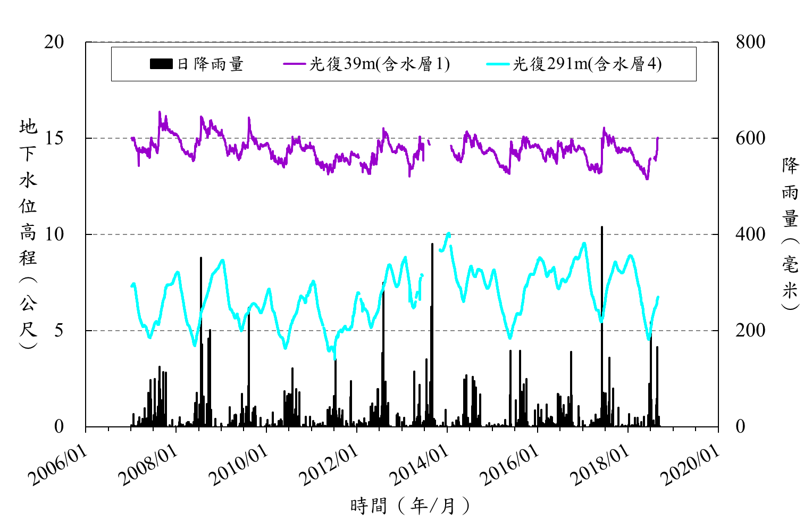Select the 光復291m(含水層4) legend label

[587, 64]
